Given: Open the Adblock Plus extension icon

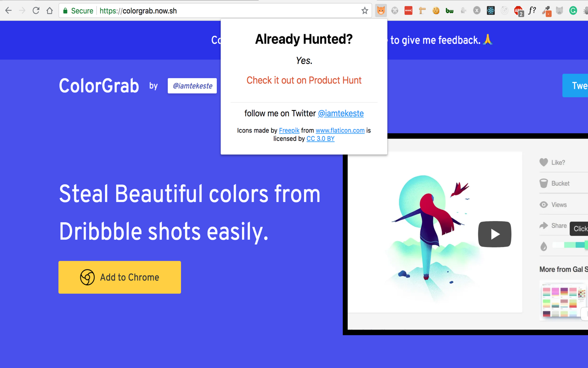Looking at the screenshot, I should (519, 11).
